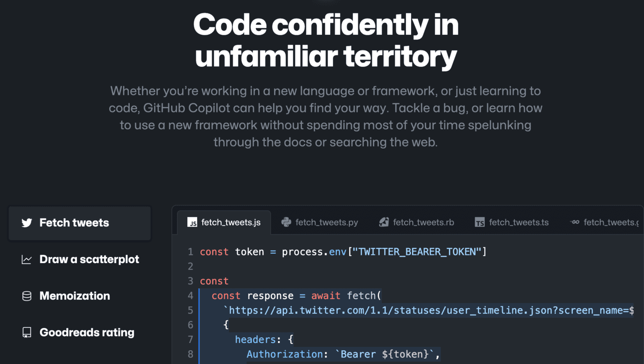Click the paragraph mentioning GitHub Copilot
The height and width of the screenshot is (364, 644).
pyautogui.click(x=325, y=116)
